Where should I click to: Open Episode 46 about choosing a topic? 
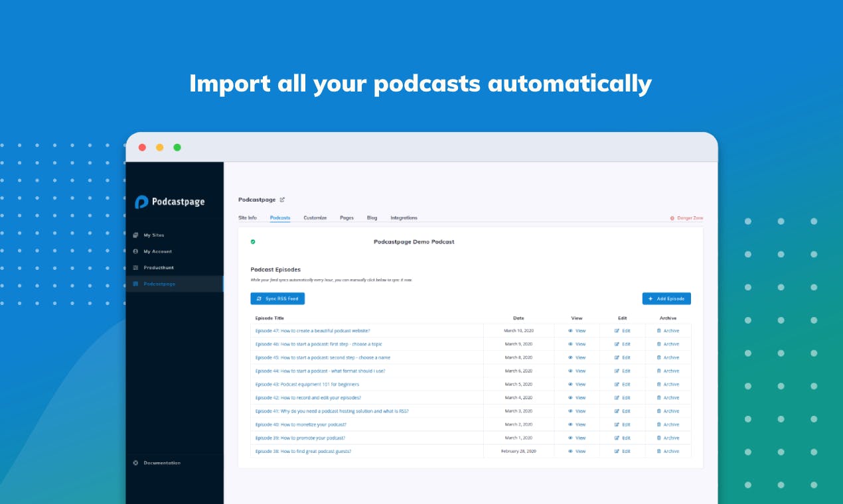[x=319, y=344]
